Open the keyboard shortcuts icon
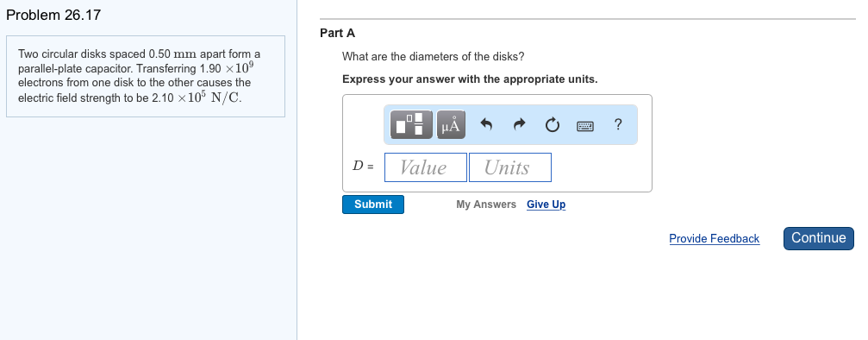 tap(585, 126)
